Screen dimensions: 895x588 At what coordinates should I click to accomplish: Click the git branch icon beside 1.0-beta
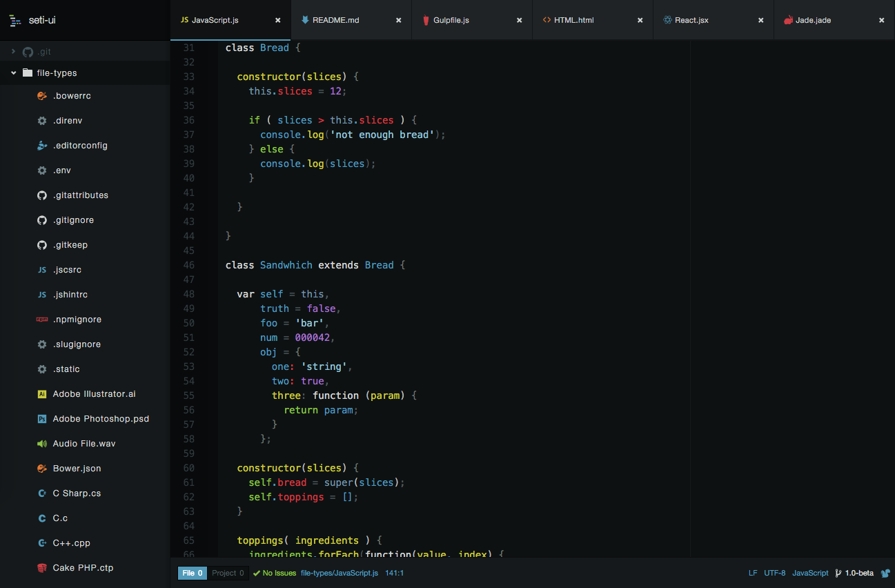tap(838, 573)
